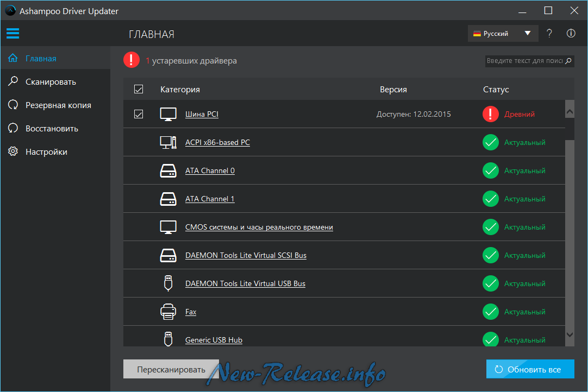
Task: Click Актуальный status for DAEMON Tools Virtual USB Bus
Action: click(x=524, y=284)
